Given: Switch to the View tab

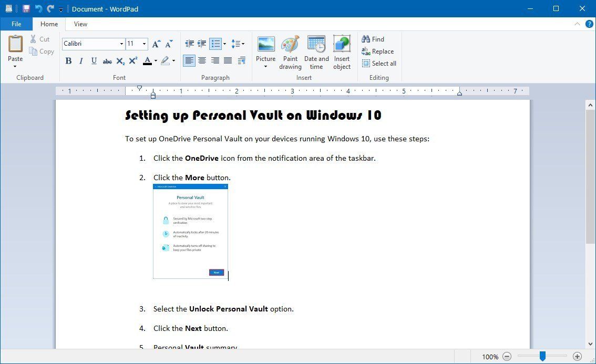Looking at the screenshot, I should 80,24.
